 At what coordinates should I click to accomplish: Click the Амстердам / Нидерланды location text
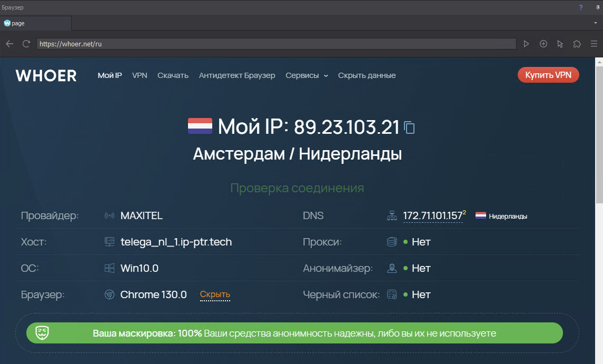pyautogui.click(x=297, y=154)
